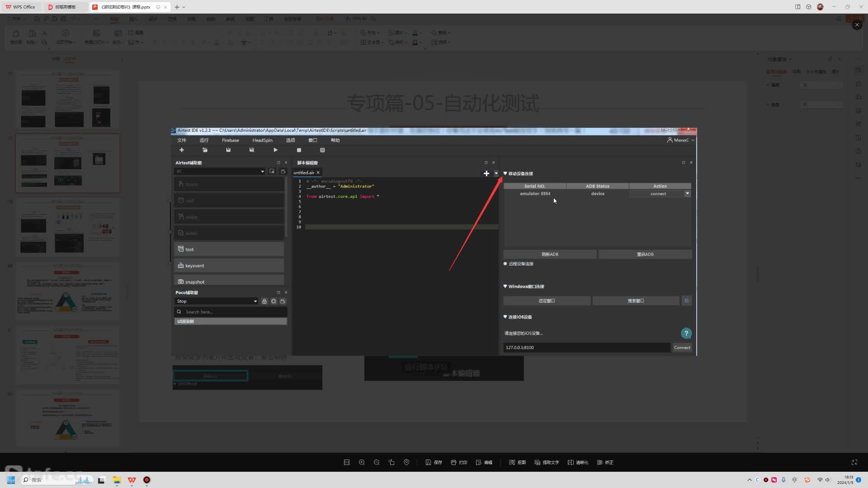
Task: Collapse the 连接iOS设备 section
Action: point(505,317)
